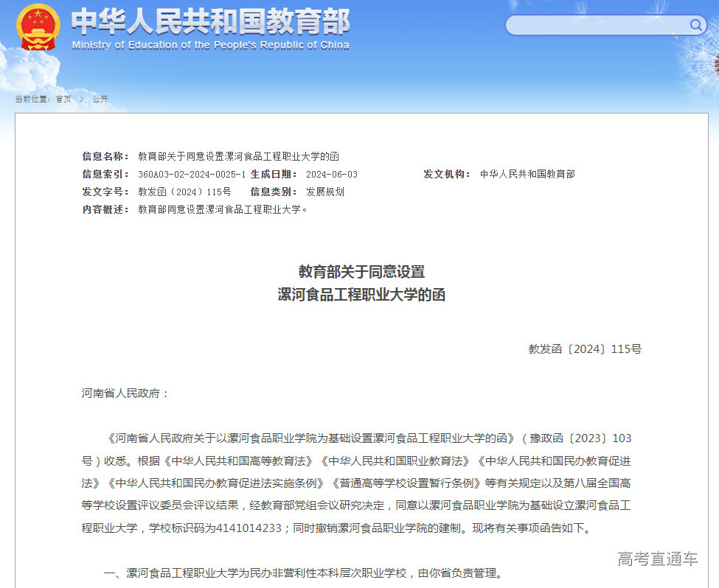Open the 首页 breadcrumb link
719x588 pixels.
[x=62, y=98]
